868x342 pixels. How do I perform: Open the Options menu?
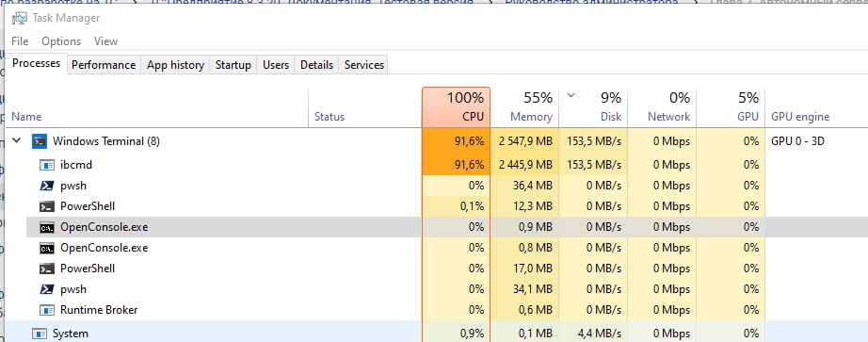click(x=61, y=41)
